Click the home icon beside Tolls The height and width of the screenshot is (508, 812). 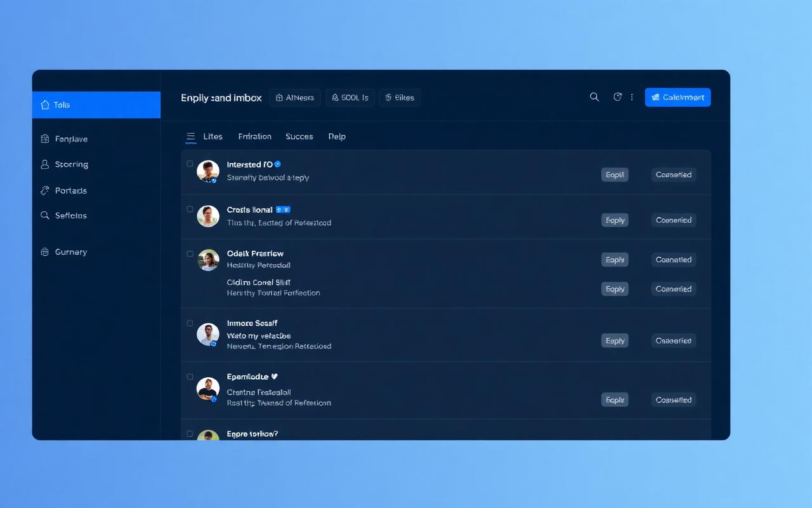(x=45, y=105)
